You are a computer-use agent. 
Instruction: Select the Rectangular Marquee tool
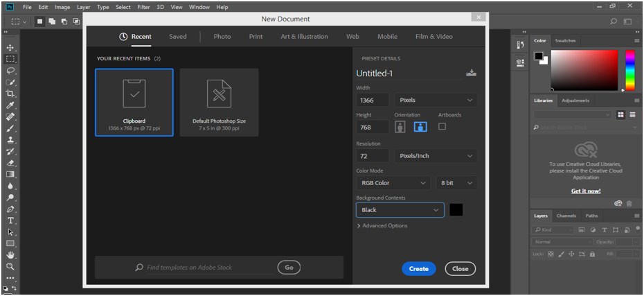(x=10, y=59)
